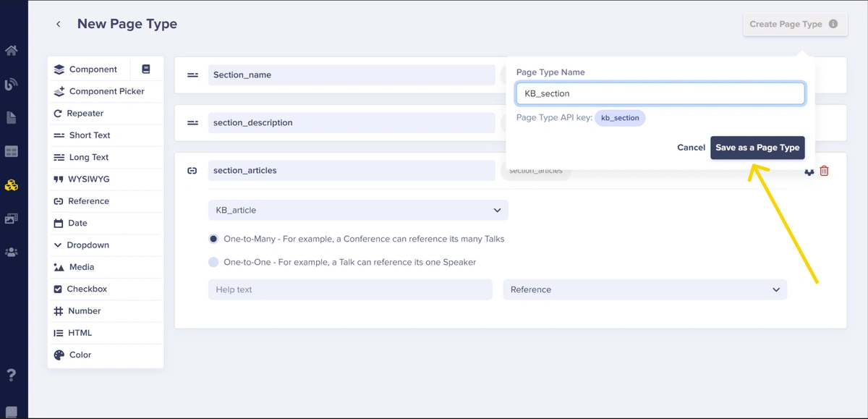Open the media library sidebar icon
This screenshot has width=868, height=419.
tap(11, 219)
